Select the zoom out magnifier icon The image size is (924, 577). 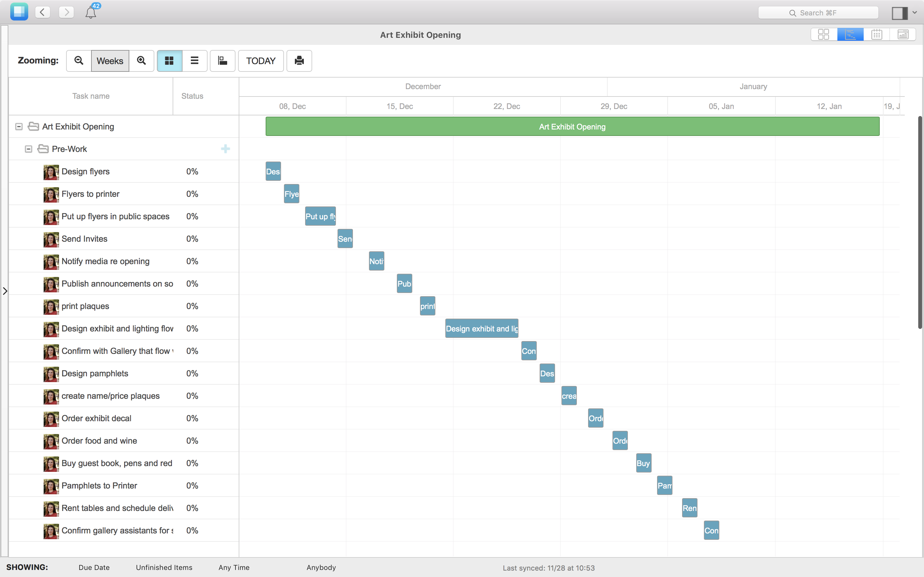point(79,61)
